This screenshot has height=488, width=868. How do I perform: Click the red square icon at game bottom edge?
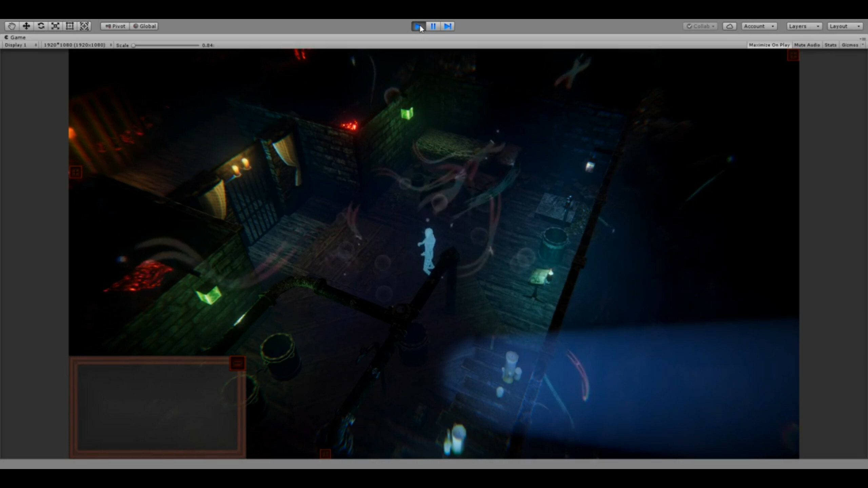point(325,453)
